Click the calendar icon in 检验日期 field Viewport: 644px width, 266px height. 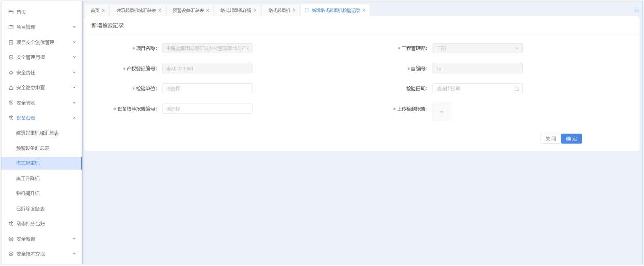(x=517, y=89)
